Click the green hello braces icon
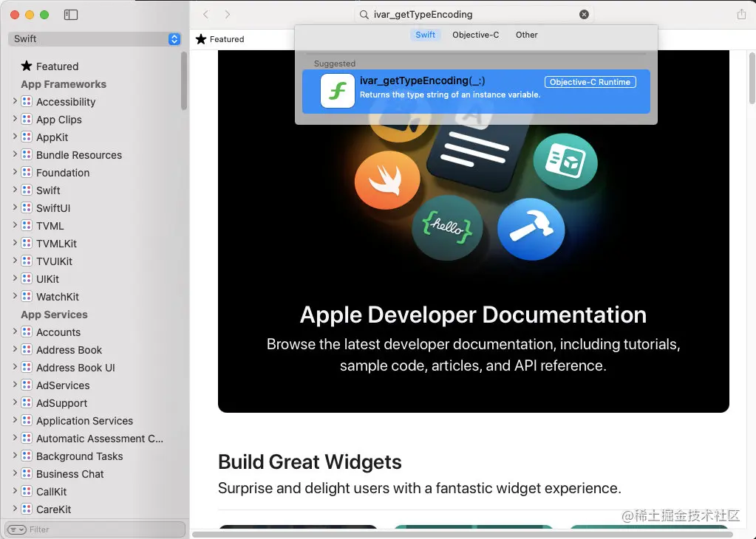This screenshot has height=539, width=756. (447, 227)
